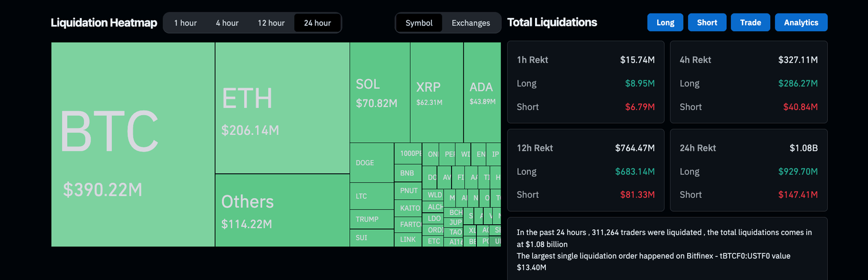The height and width of the screenshot is (280, 868).
Task: Click the SOL heatmap tile
Action: pyautogui.click(x=380, y=93)
